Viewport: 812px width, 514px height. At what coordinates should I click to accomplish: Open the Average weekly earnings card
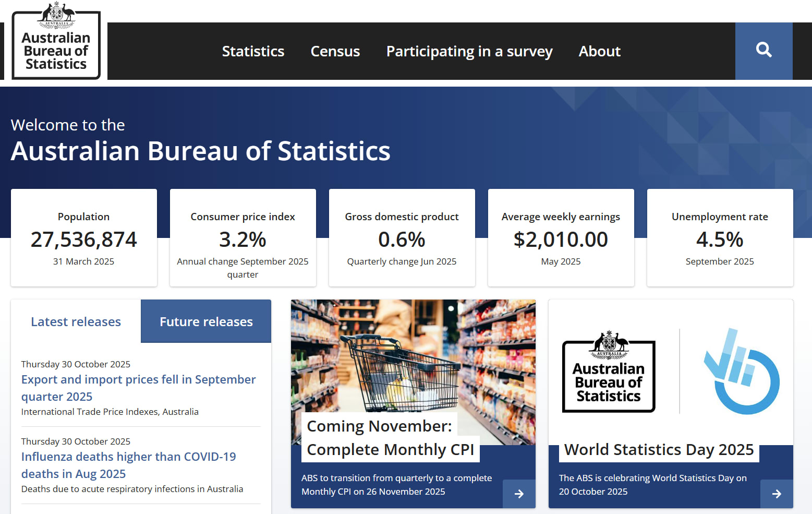click(561, 237)
